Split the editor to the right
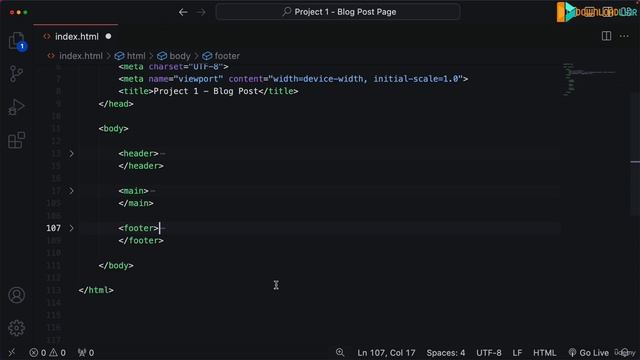Screen dimensions: 640x360 (x=607, y=36)
